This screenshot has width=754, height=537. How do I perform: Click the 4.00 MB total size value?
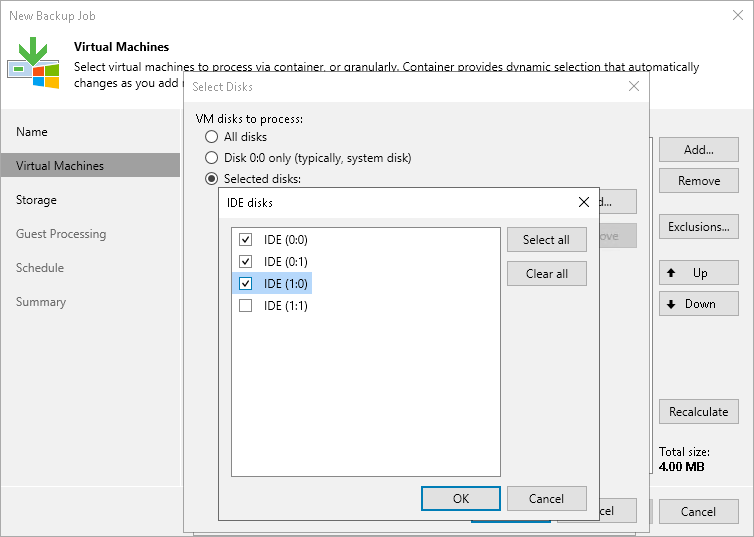point(681,466)
